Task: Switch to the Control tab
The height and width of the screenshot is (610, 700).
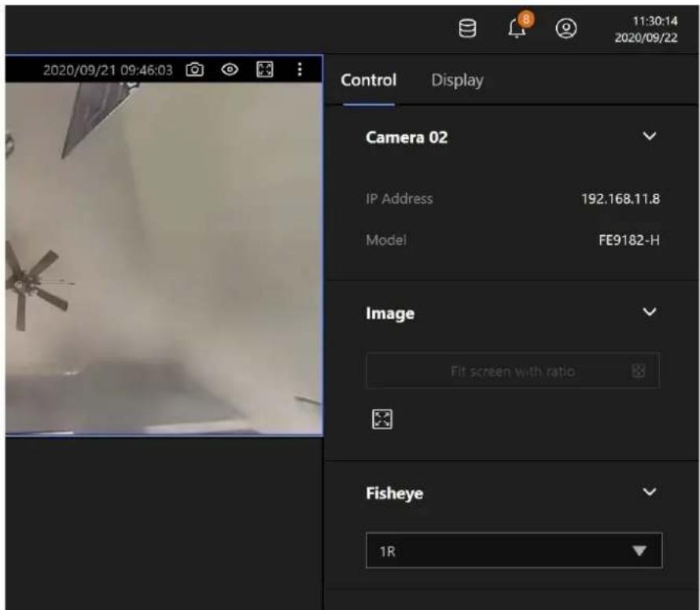Action: [x=369, y=80]
